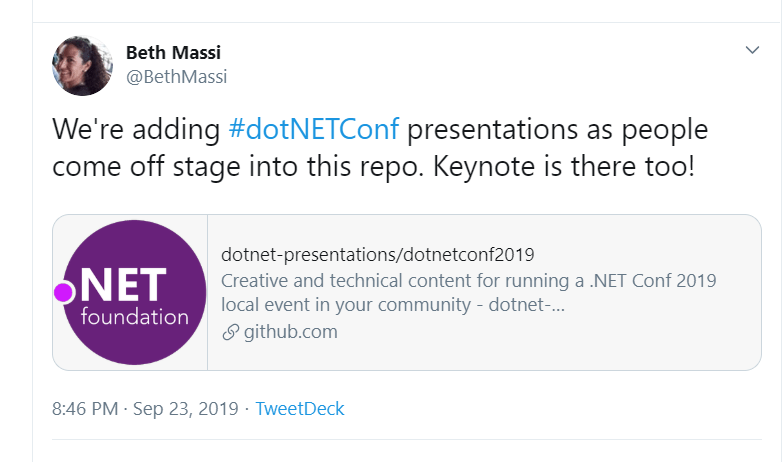Click 'presentations as people' in the tweet
Viewport: 784px width, 462px height.
[x=560, y=130]
